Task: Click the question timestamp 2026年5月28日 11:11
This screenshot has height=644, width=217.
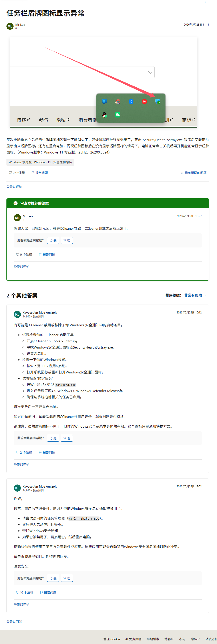Action: 197,25
